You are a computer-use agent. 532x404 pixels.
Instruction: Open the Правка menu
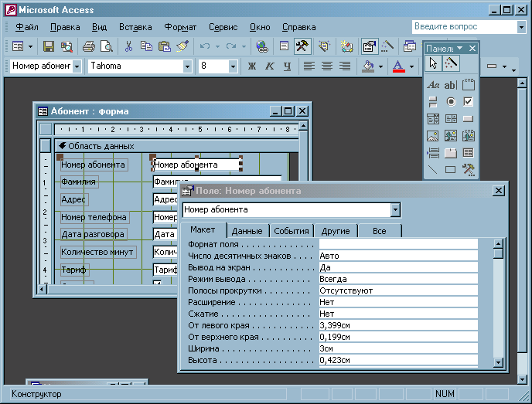(x=65, y=27)
